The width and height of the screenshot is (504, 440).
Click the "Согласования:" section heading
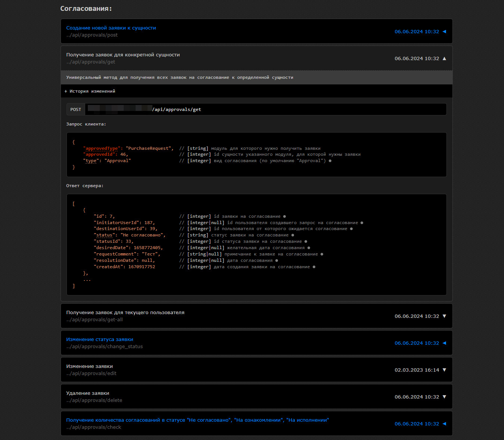click(x=86, y=9)
